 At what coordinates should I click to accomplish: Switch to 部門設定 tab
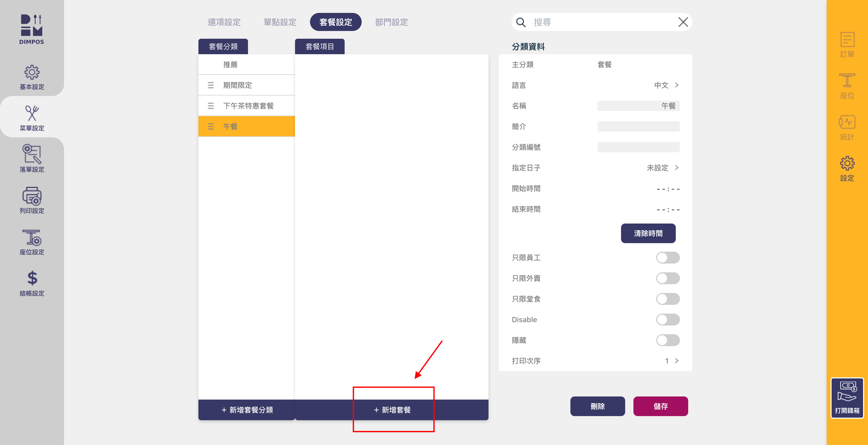[x=391, y=22]
